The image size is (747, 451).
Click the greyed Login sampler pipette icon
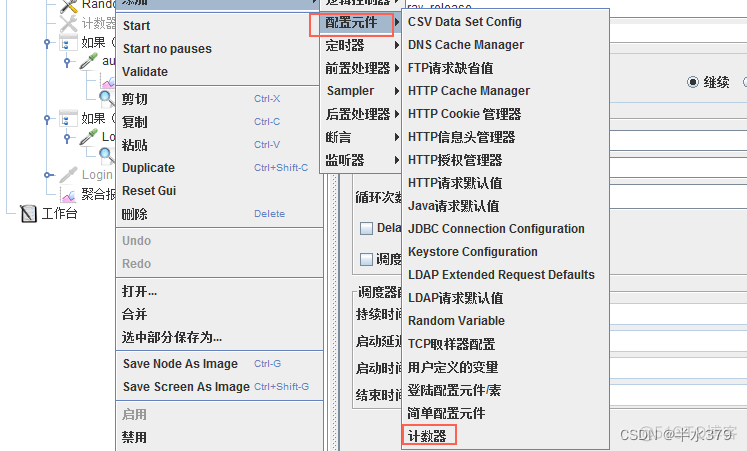tap(68, 175)
